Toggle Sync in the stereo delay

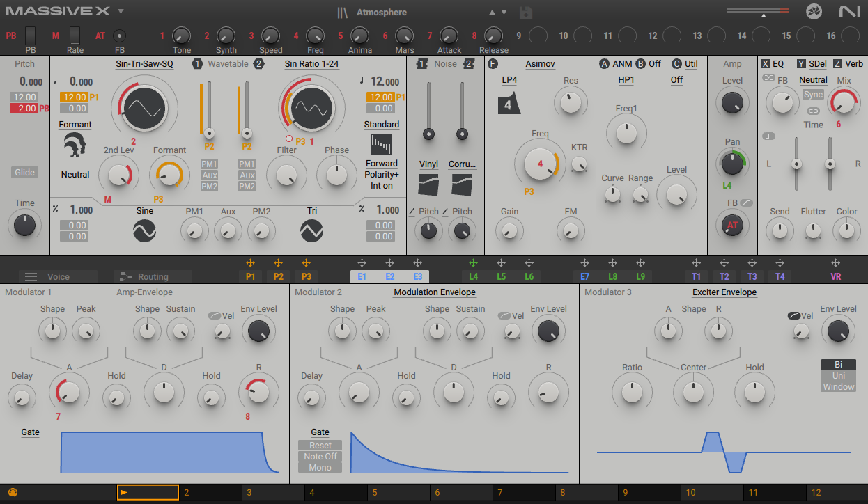click(x=813, y=95)
